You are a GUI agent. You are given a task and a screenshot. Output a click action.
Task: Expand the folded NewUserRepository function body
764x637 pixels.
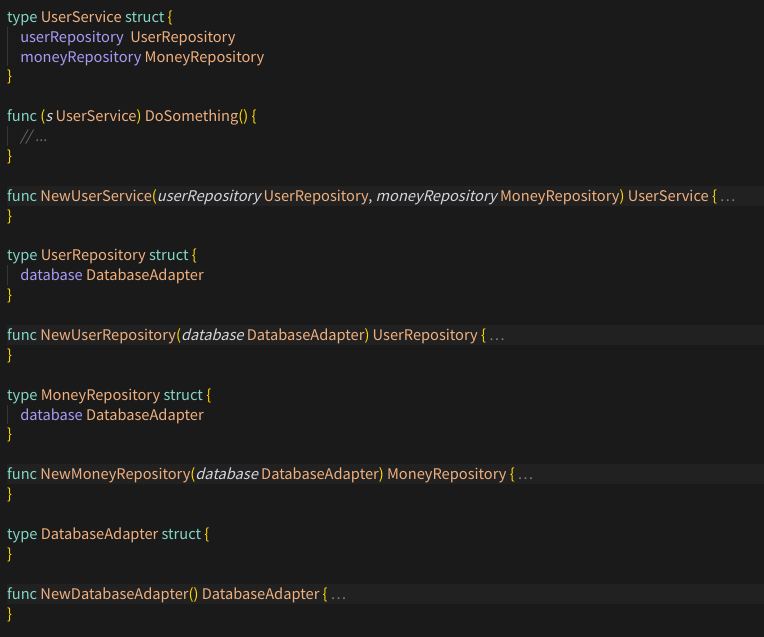(x=496, y=335)
